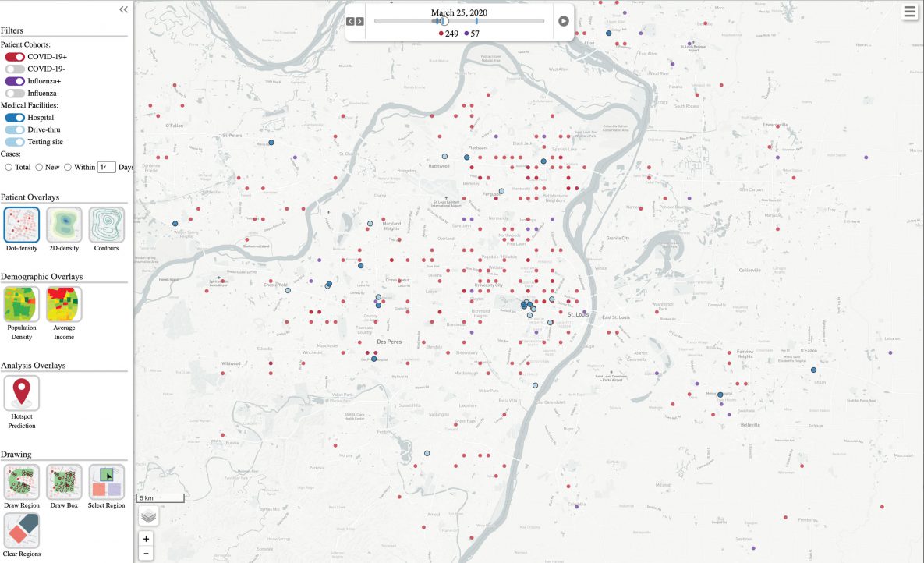The image size is (924, 563).
Task: Enable the Contours patient overlay
Action: [106, 225]
